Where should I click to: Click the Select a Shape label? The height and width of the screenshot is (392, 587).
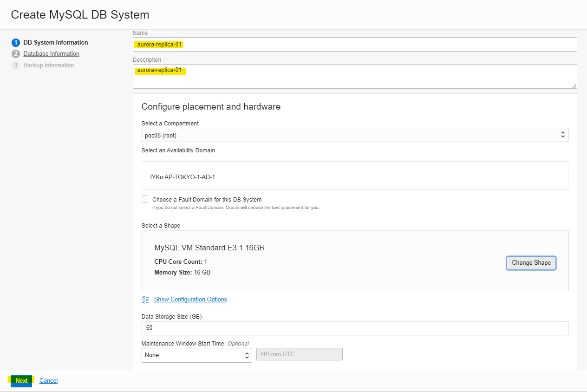tap(161, 226)
